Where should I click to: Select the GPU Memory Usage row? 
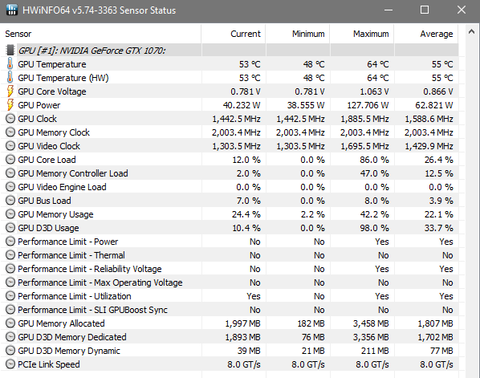(230, 214)
